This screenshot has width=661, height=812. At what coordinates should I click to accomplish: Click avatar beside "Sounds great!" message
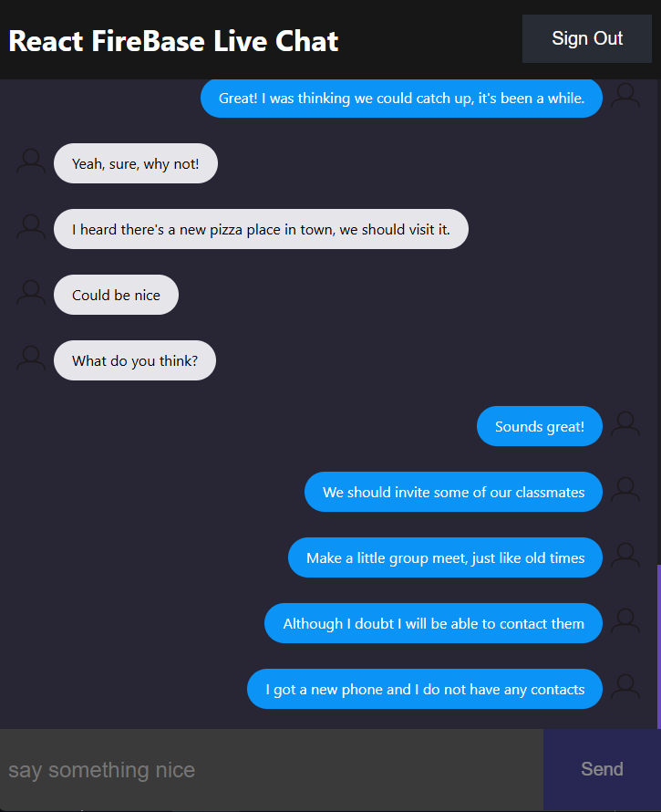[x=625, y=425]
